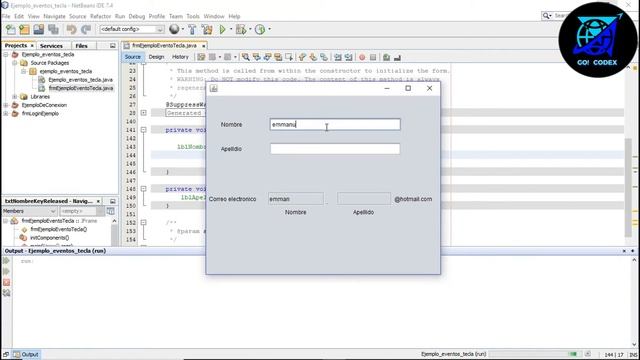This screenshot has height=360, width=640.
Task: Select frmEjemploEventoTecla() constructor in Navigator
Action: [59, 229]
